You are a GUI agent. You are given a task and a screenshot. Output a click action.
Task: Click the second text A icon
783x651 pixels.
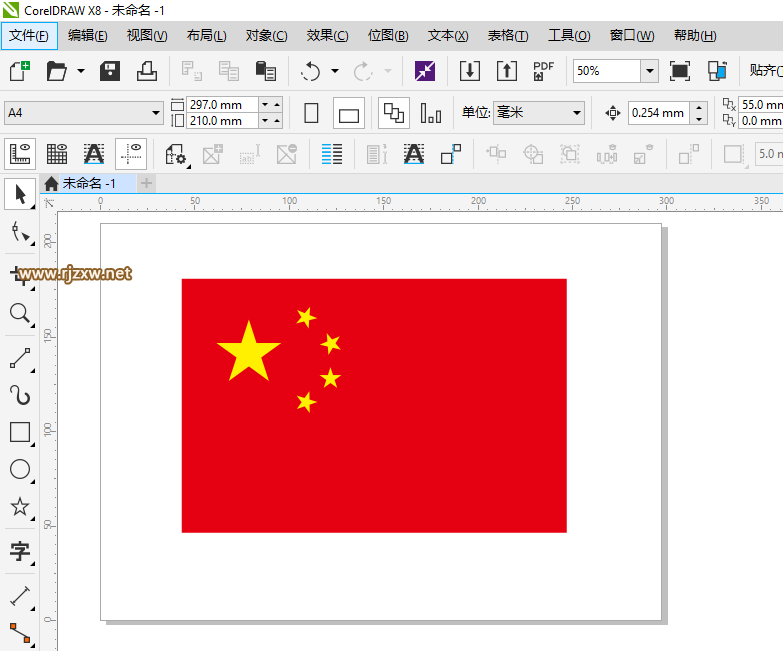coord(414,154)
